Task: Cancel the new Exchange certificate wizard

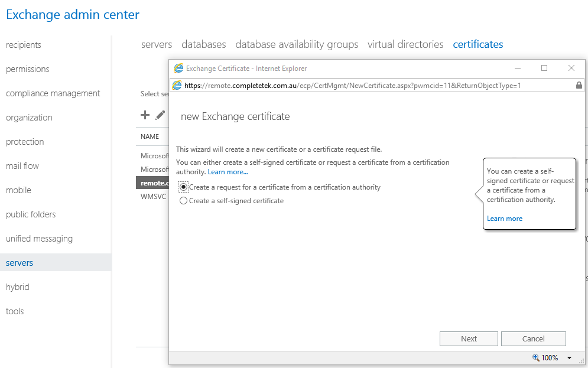Action: click(533, 338)
